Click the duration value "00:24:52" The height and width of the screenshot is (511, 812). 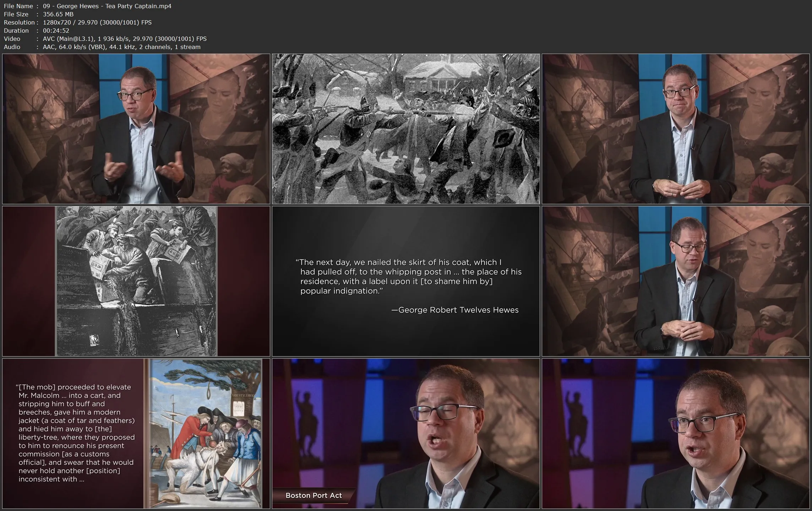tap(56, 31)
